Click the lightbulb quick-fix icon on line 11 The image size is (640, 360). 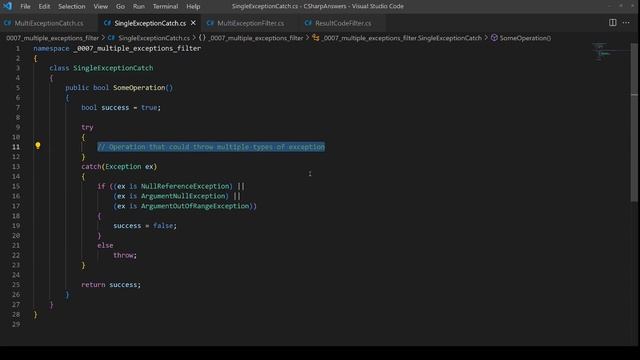pos(38,145)
